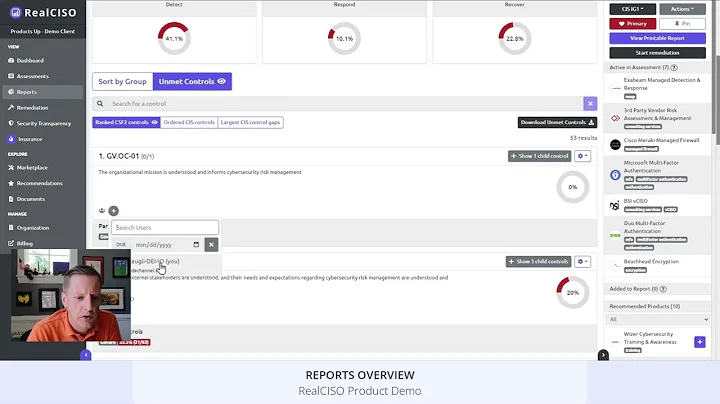Open Recommendations in the sidebar
The width and height of the screenshot is (720, 404).
[x=39, y=183]
